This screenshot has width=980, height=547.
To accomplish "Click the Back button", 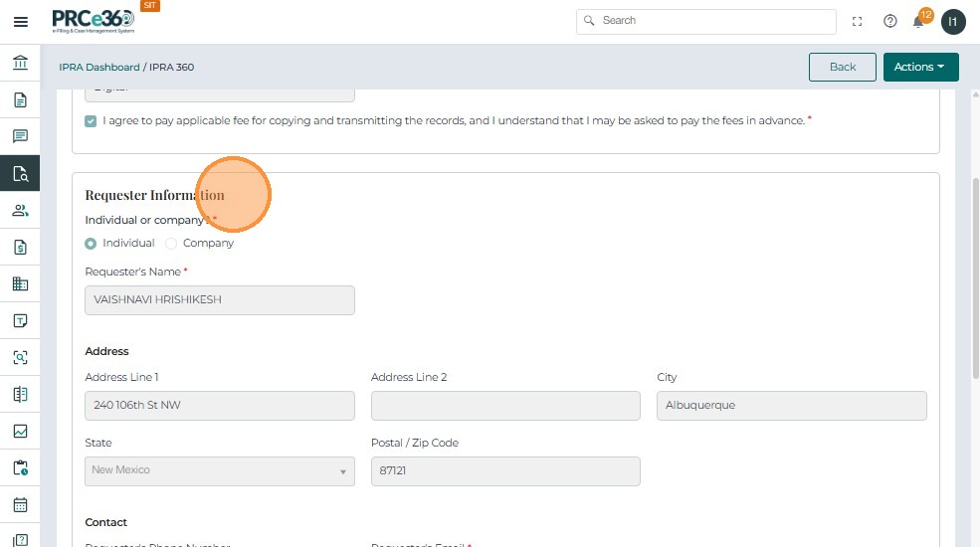I will click(842, 67).
